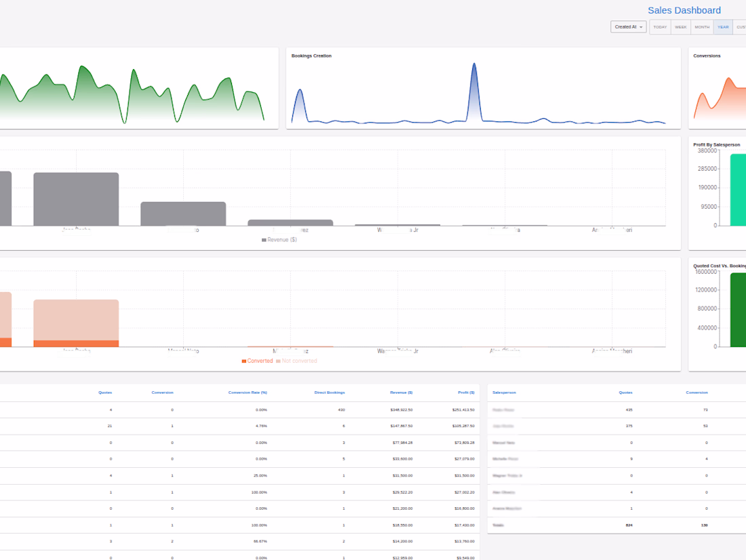Click the 95000 axis value
This screenshot has width=746, height=560.
pos(709,207)
